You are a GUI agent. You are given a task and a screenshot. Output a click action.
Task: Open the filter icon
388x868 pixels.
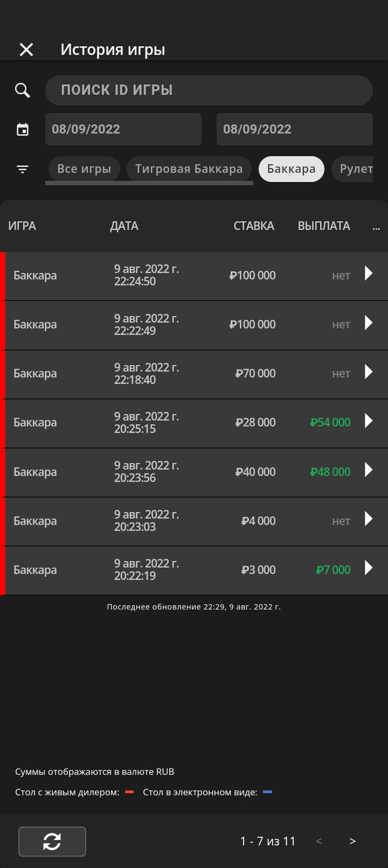pos(23,169)
